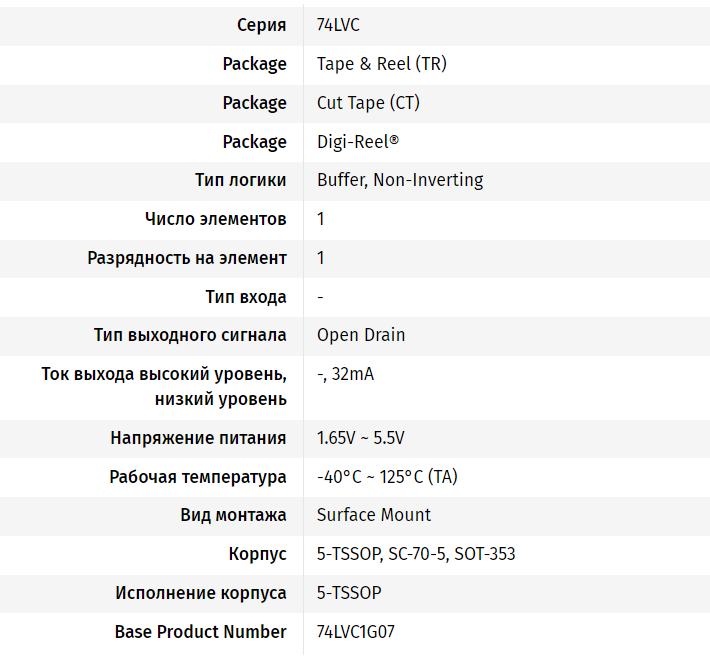The image size is (710, 656).
Task: Select the 74LVC1G07 base product number
Action: click(x=362, y=632)
